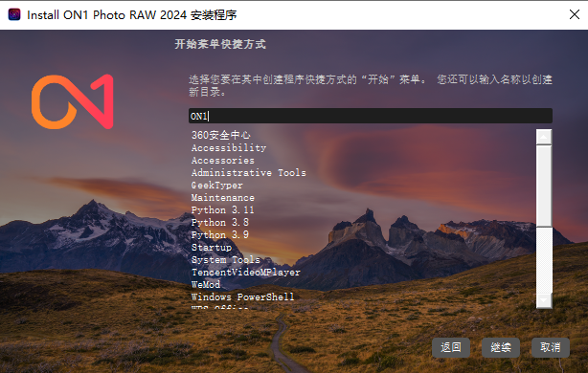Viewport: 588px width, 373px height.
Task: Click the ON1 installer title bar icon
Action: pos(14,14)
